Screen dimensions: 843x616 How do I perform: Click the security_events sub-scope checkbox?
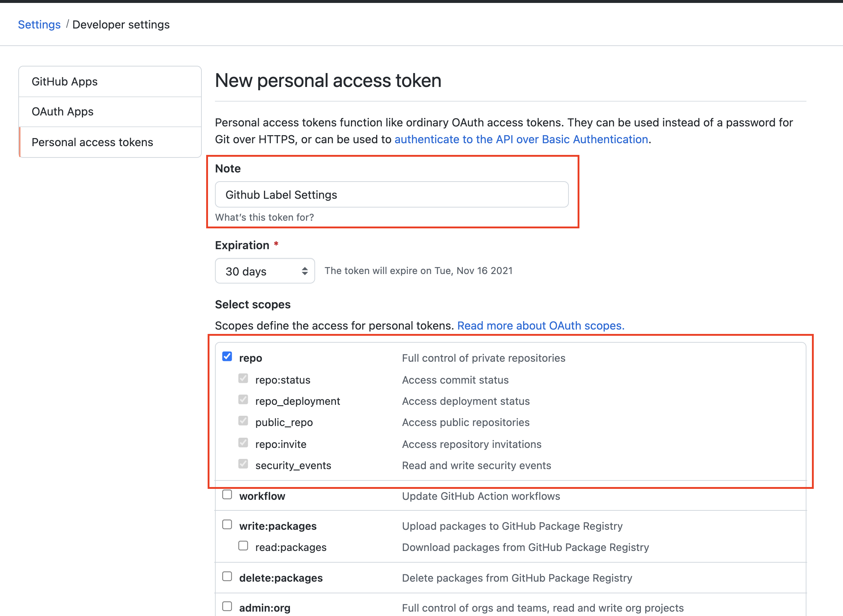(x=243, y=464)
